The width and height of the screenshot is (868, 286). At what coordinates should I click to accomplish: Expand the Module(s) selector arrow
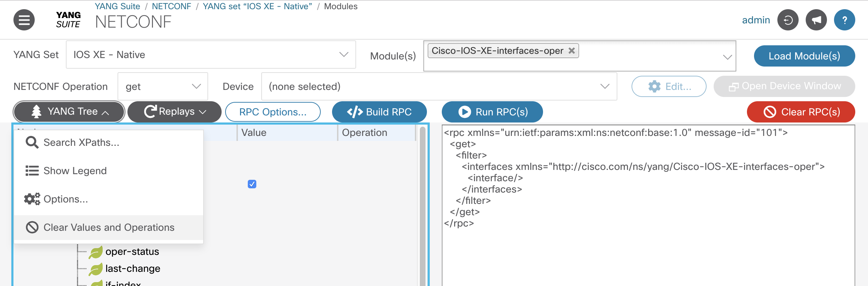(x=727, y=57)
